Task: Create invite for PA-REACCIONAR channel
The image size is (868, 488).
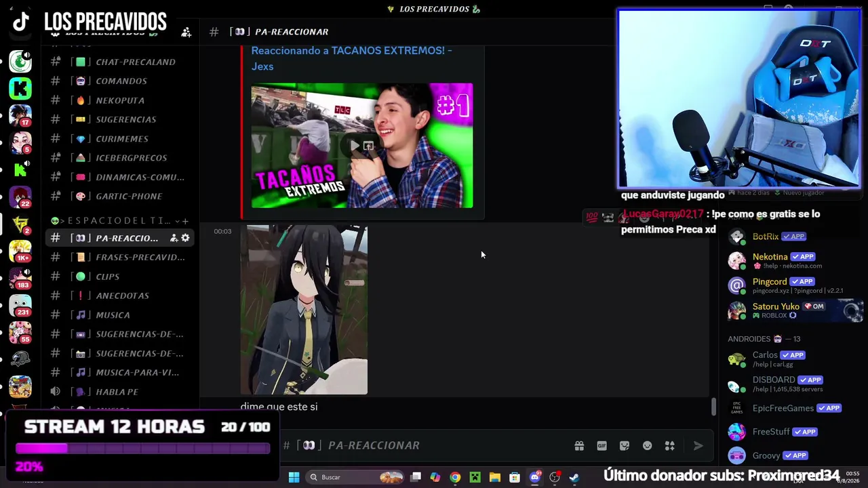Action: click(174, 238)
